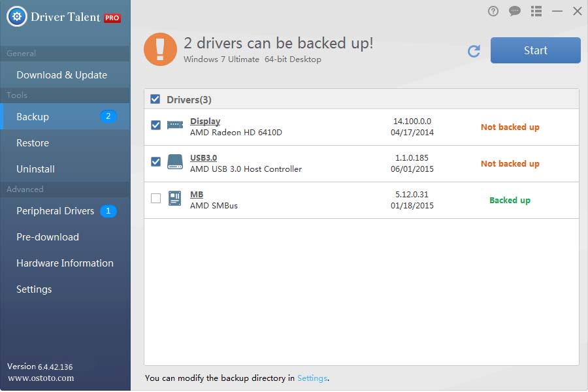Click date '06/01/2015' in USB3.0 row

[412, 169]
